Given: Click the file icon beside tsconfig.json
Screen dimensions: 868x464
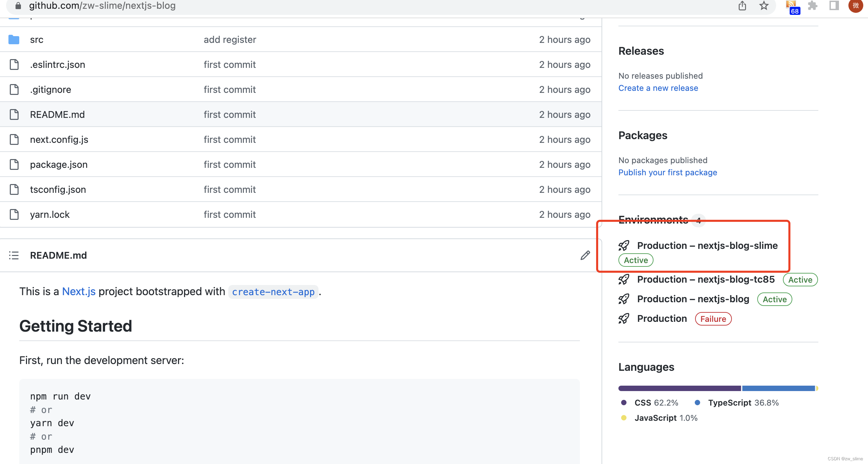Looking at the screenshot, I should click(14, 189).
